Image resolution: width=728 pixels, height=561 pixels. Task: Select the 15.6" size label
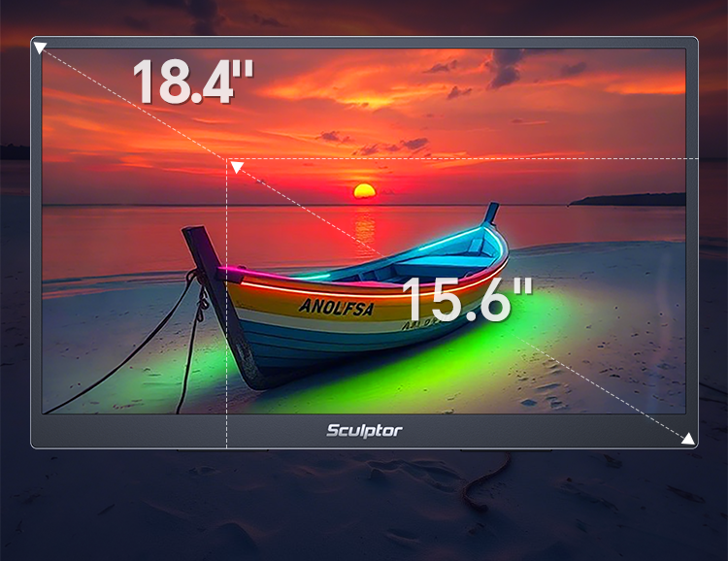click(467, 299)
